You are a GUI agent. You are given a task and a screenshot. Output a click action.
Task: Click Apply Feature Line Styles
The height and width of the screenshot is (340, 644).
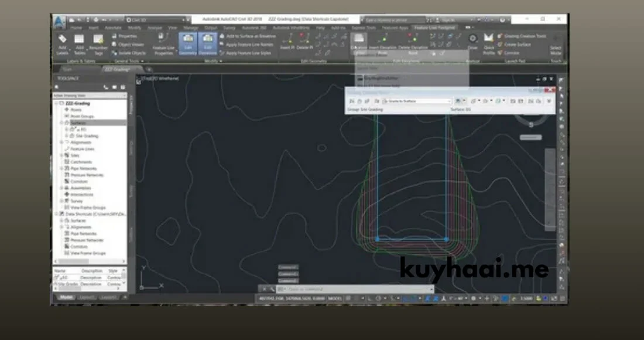pyautogui.click(x=245, y=53)
